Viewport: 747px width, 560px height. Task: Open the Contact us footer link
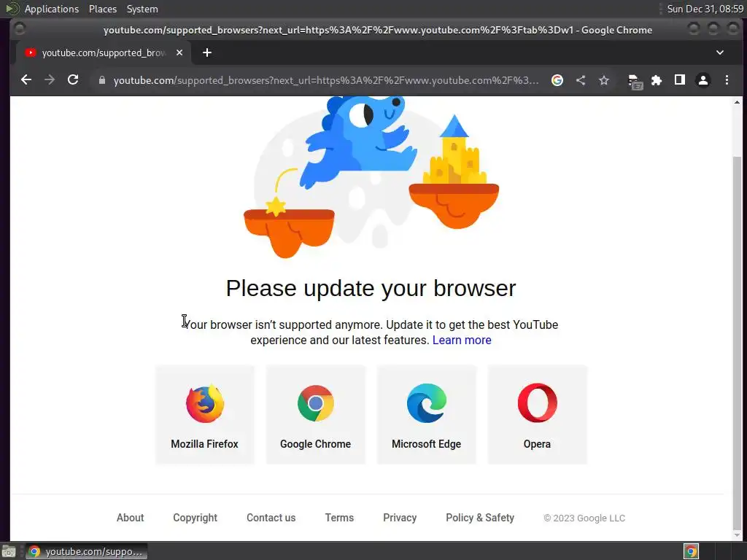coord(271,518)
